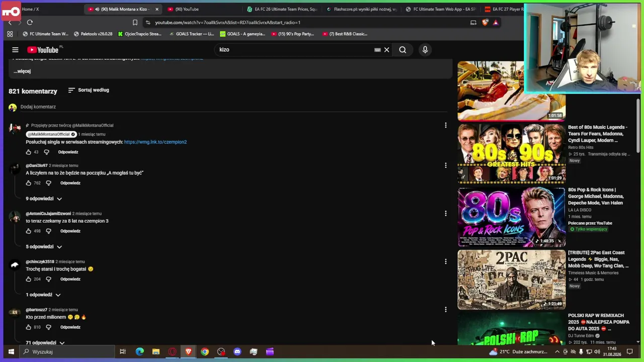
Task: Reload the page in the browser
Action: tap(30, 22)
